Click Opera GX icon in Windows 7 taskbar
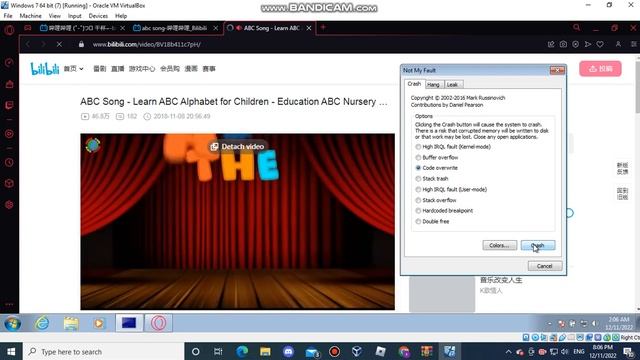 (158, 323)
